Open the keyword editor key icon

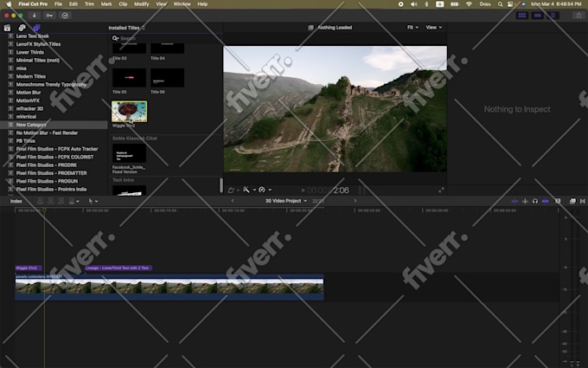49,16
